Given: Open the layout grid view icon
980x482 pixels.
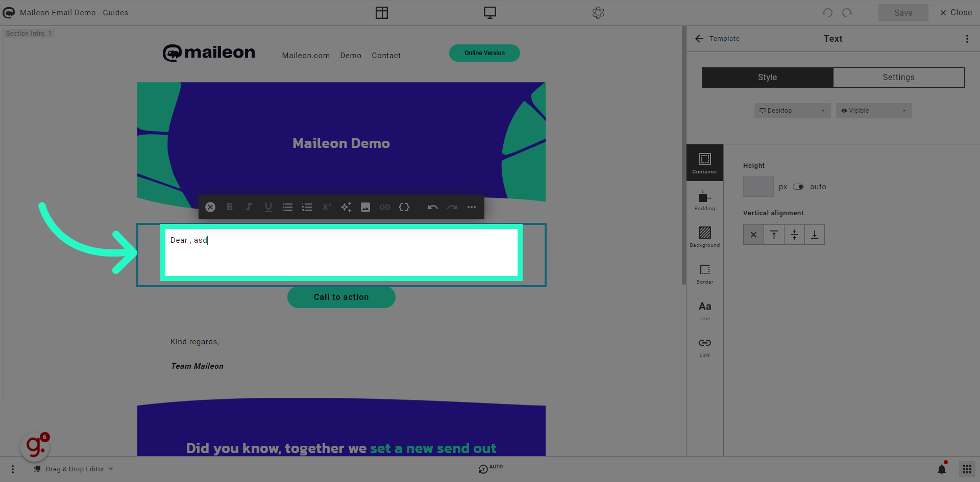Looking at the screenshot, I should [382, 13].
